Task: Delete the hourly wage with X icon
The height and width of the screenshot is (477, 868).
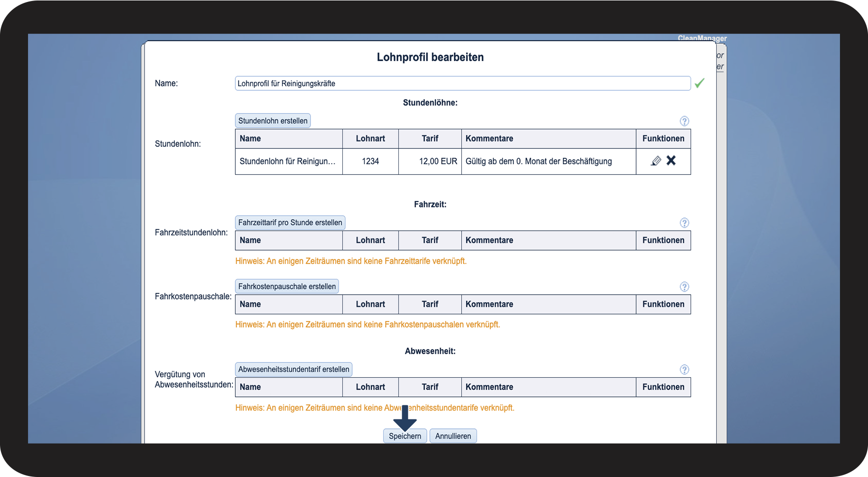Action: click(671, 161)
